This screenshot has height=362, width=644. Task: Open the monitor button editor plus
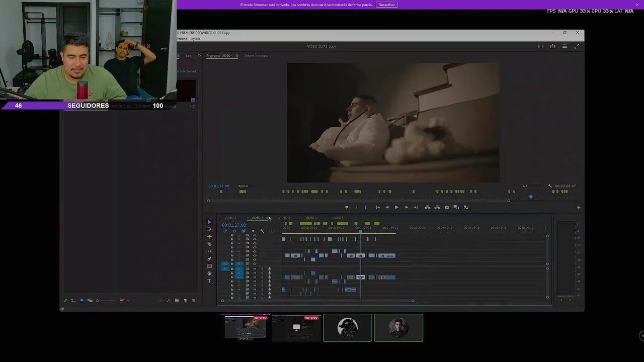coord(579,207)
